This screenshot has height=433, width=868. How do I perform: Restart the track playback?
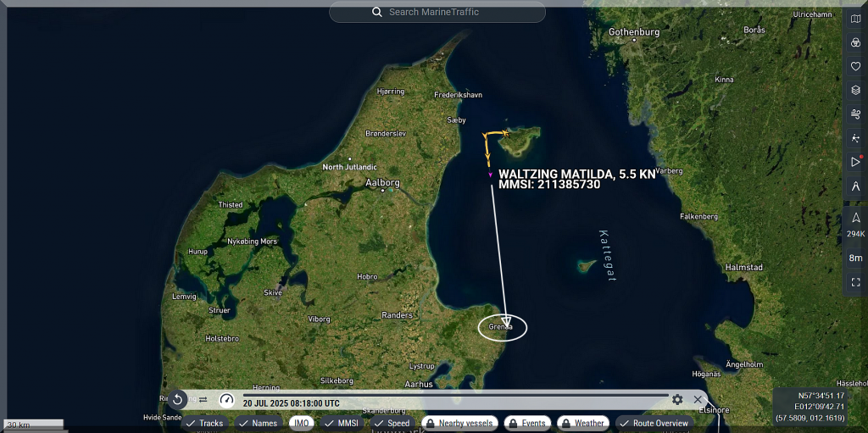click(x=177, y=400)
